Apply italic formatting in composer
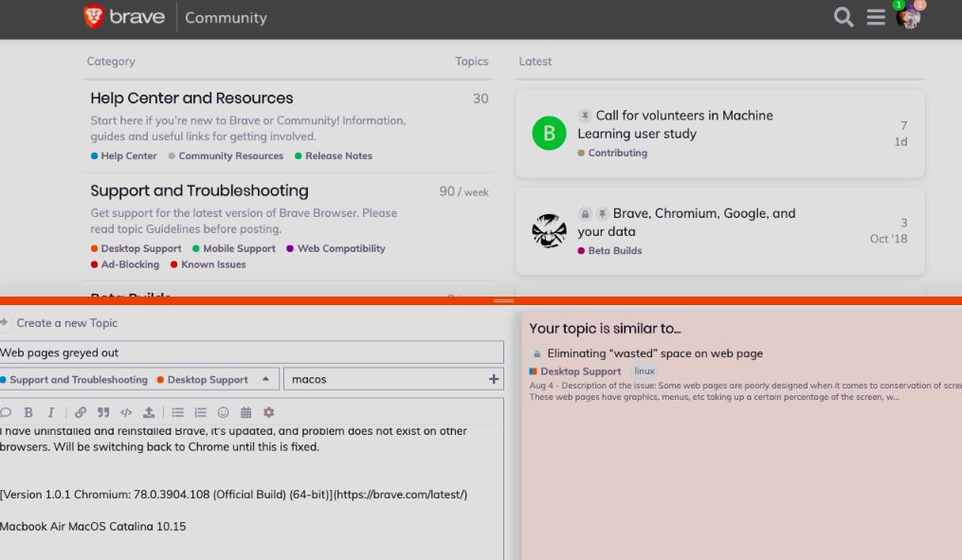 coord(51,412)
